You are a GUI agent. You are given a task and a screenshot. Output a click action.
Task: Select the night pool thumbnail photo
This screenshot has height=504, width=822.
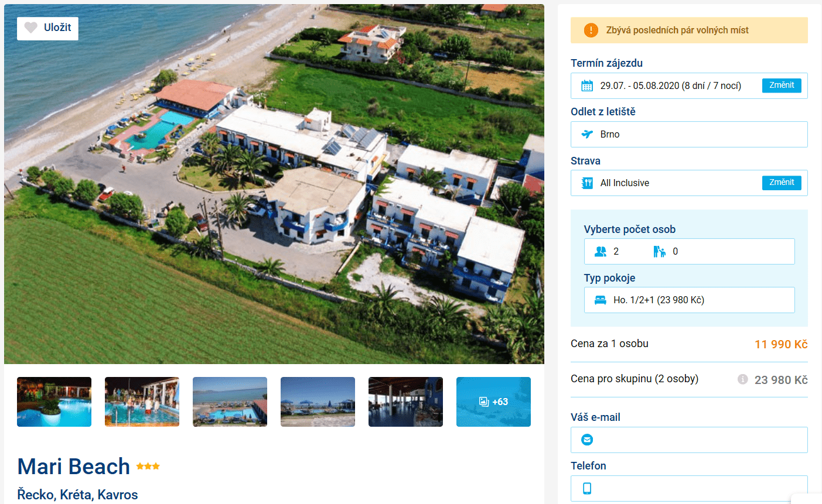click(x=54, y=402)
